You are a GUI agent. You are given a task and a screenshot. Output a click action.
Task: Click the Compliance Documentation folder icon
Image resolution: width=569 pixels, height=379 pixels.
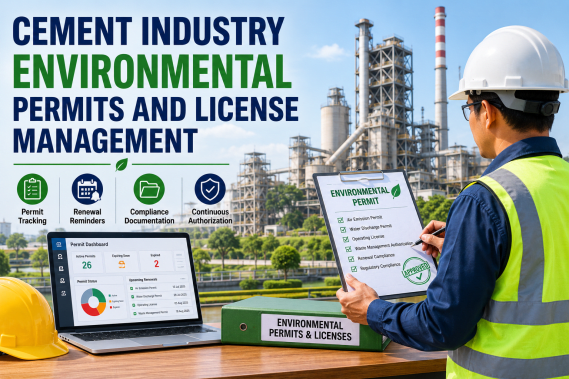149,189
